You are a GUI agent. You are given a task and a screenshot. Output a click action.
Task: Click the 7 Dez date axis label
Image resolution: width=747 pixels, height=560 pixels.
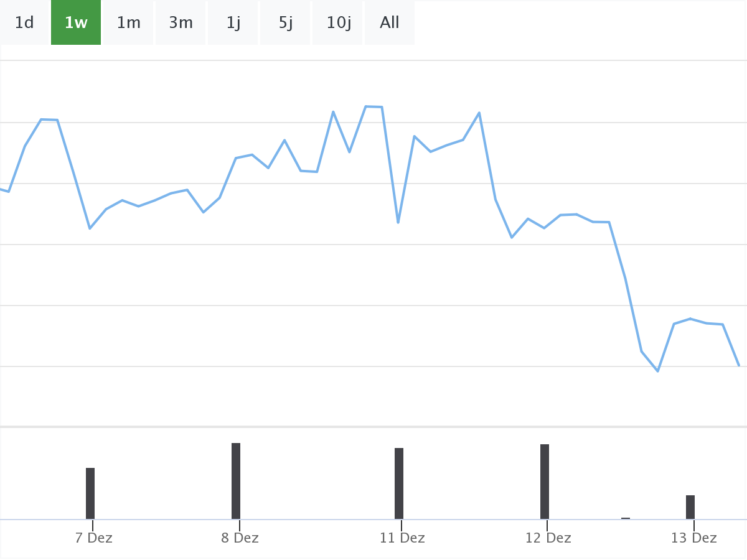[94, 538]
